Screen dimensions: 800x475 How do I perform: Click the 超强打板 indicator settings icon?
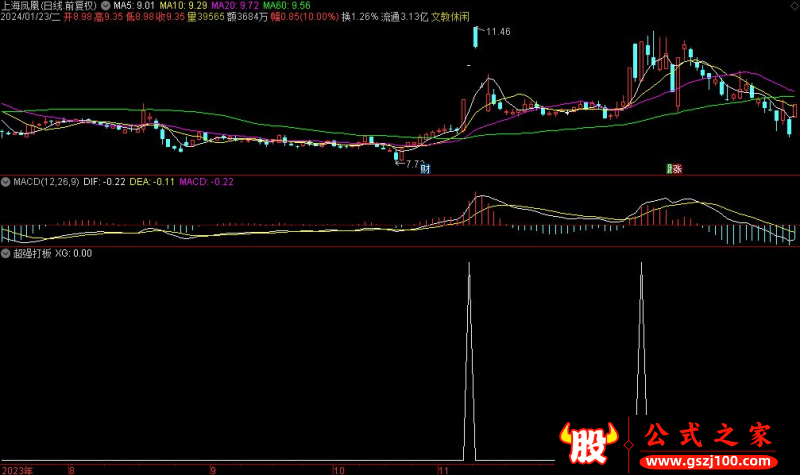click(x=7, y=253)
